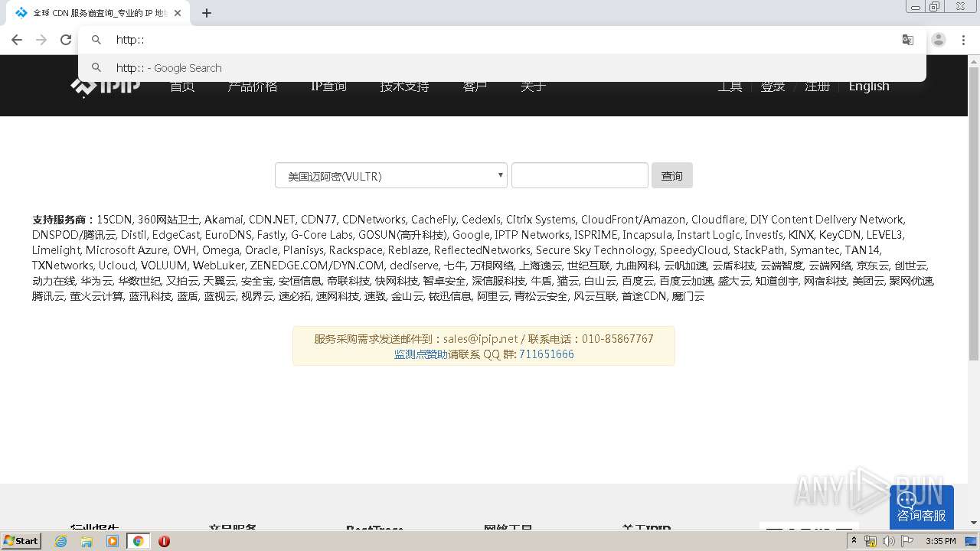Open the Chrome profile avatar
The image size is (980, 551).
(x=939, y=40)
